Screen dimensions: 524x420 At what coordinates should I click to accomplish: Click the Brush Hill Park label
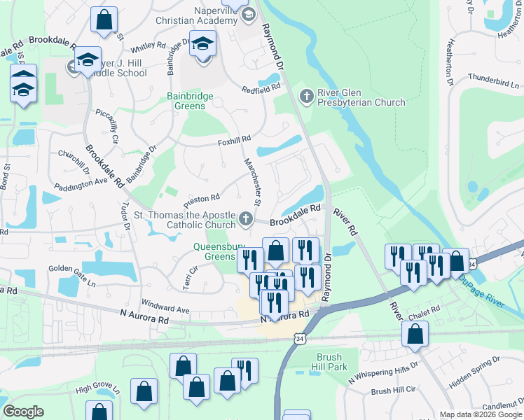pyautogui.click(x=329, y=362)
